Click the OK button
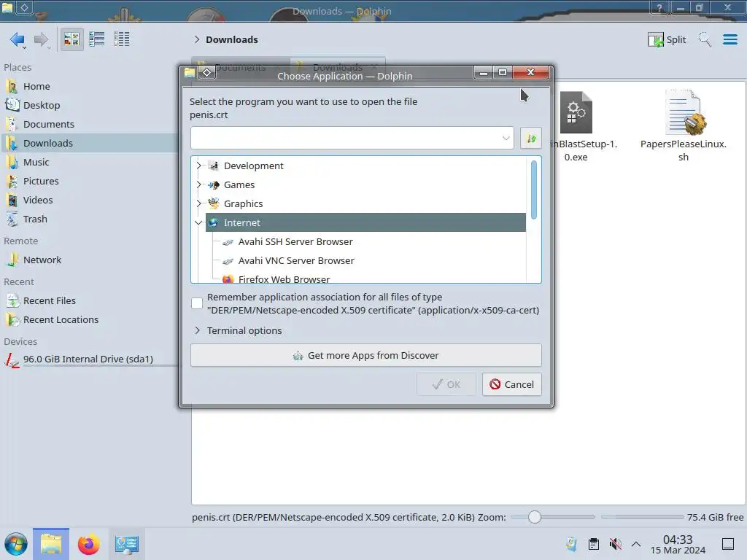 coord(446,384)
